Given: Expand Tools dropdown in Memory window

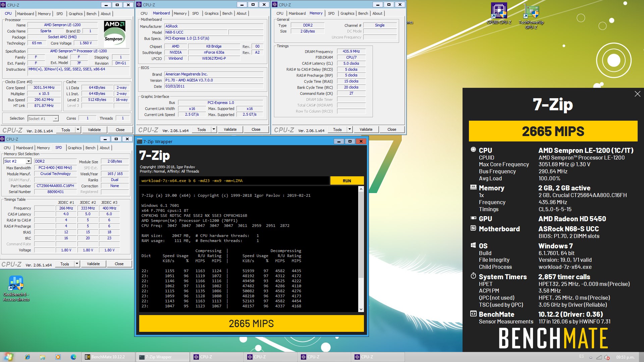Looking at the screenshot, I should [350, 129].
